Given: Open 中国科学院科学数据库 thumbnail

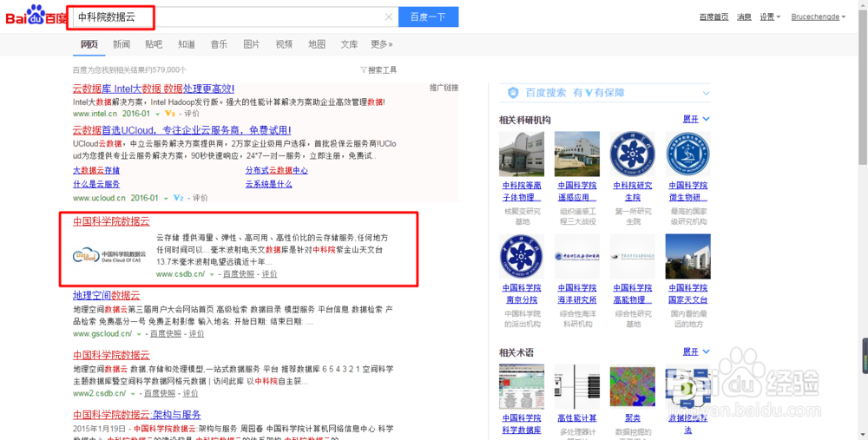Looking at the screenshot, I should 522,386.
